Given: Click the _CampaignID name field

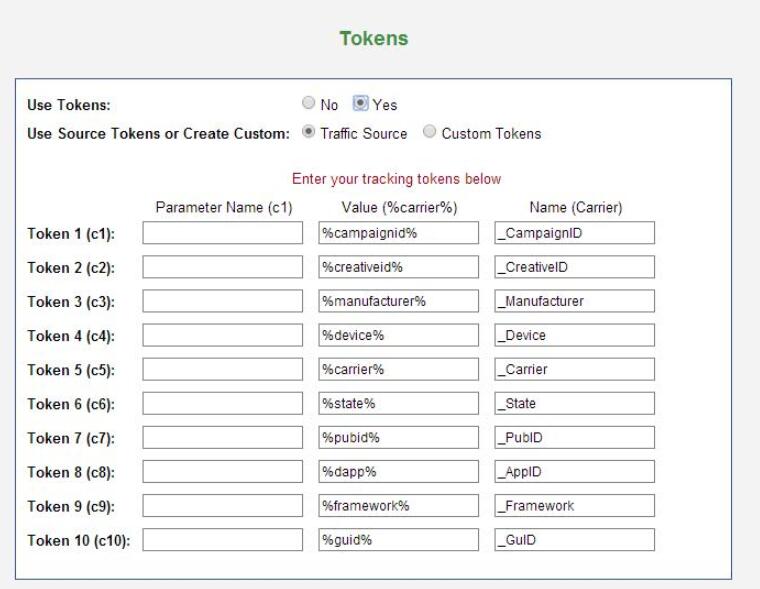Looking at the screenshot, I should [x=574, y=233].
